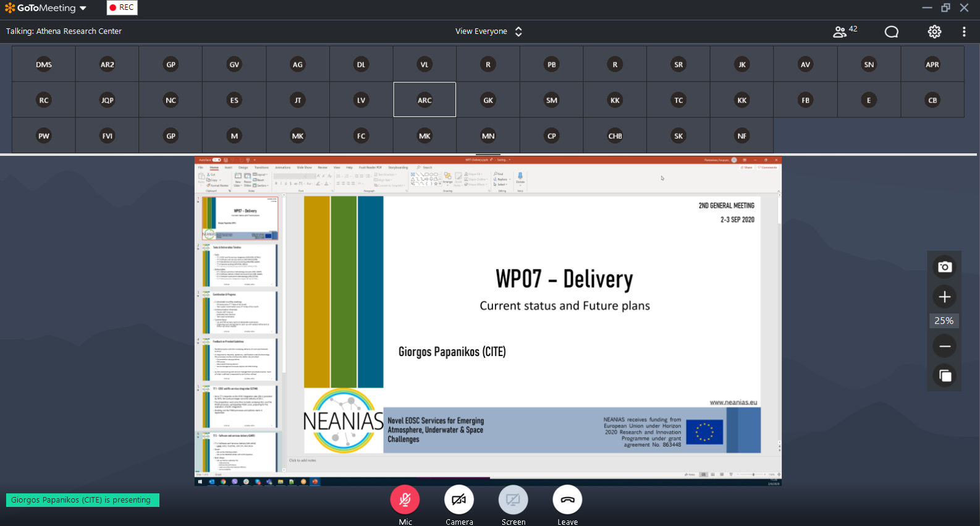Select the AR2 participant tile
This screenshot has height=526, width=980.
(x=108, y=64)
